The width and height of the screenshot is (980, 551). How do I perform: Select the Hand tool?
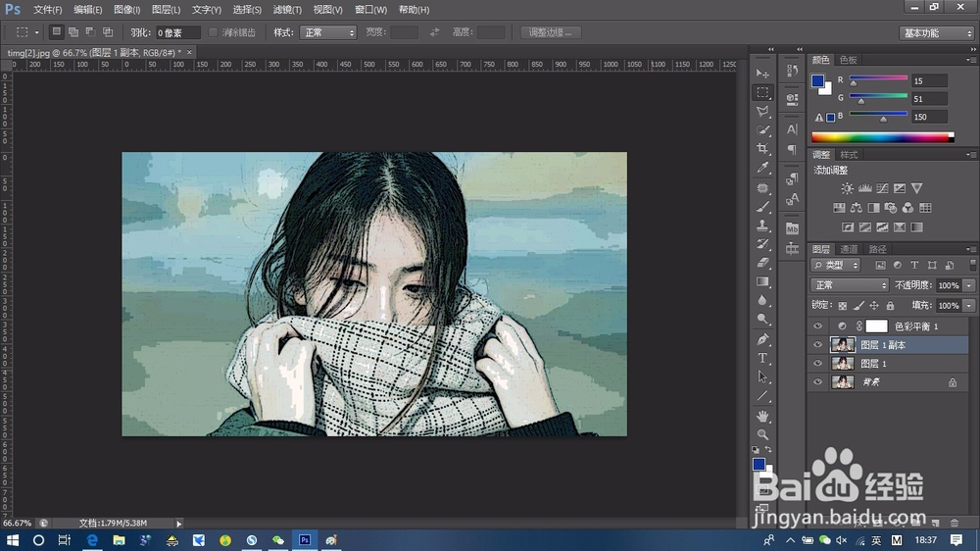click(x=762, y=415)
